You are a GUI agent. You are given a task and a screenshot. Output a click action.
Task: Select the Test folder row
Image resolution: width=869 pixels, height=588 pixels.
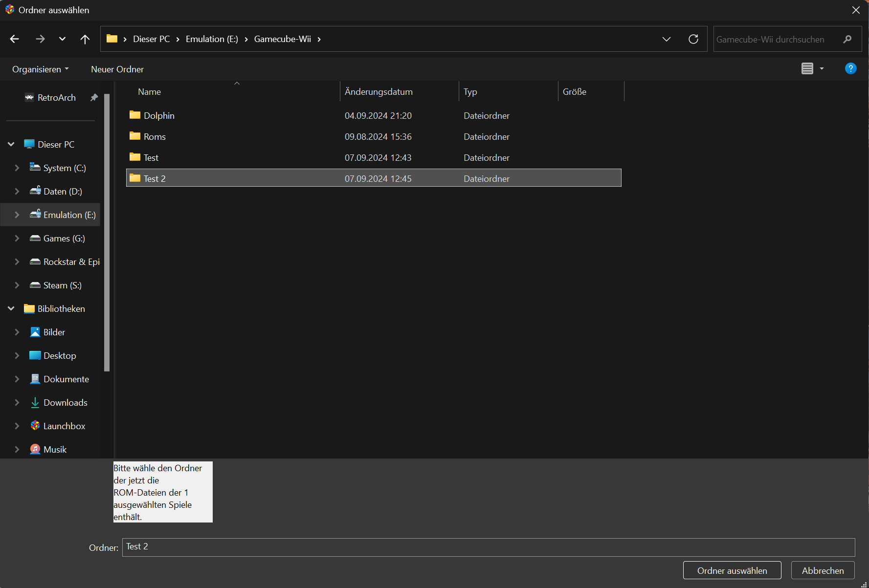click(x=374, y=157)
